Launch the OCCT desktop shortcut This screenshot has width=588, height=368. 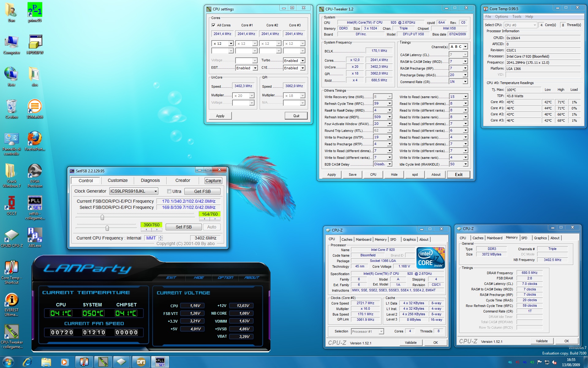11,205
